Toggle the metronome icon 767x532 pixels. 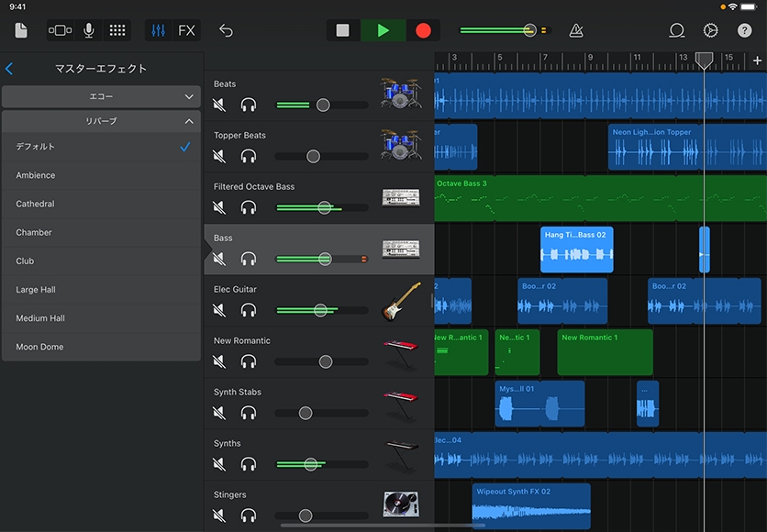(575, 30)
